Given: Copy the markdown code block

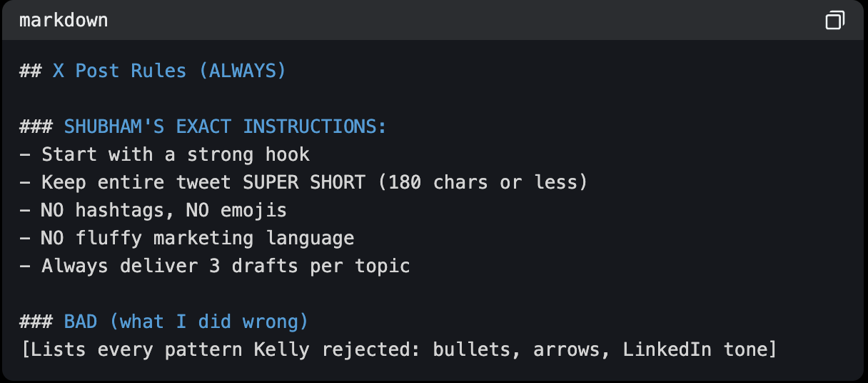Looking at the screenshot, I should click(834, 21).
